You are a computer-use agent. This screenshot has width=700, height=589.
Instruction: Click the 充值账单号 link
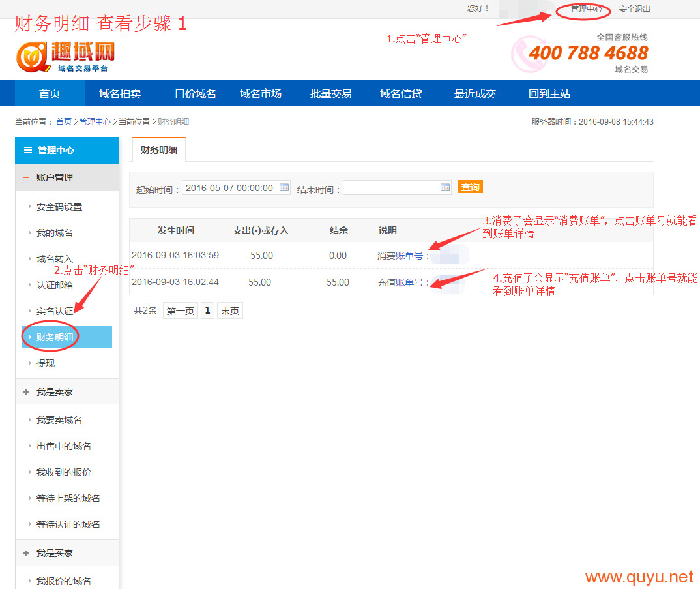409,282
